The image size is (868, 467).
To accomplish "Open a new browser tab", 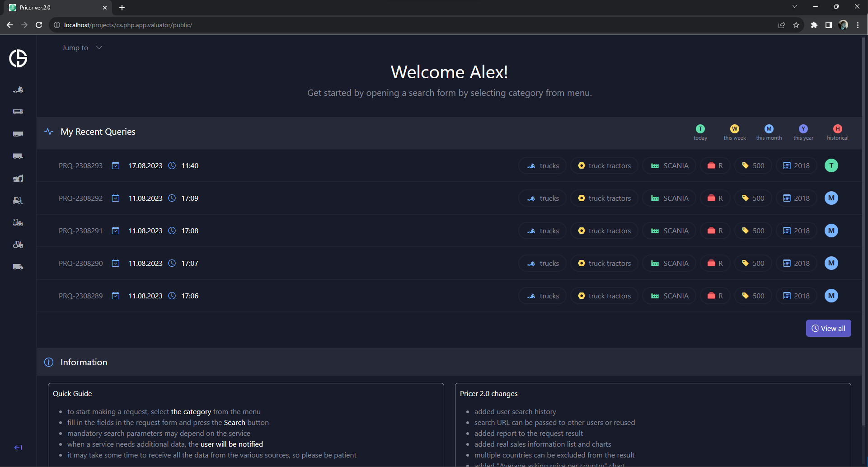I will point(122,8).
